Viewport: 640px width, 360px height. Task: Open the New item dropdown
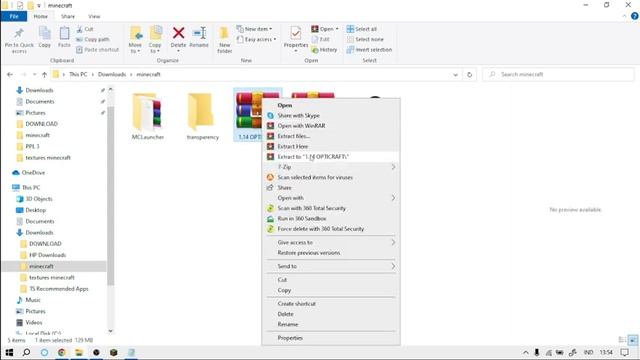coord(254,29)
